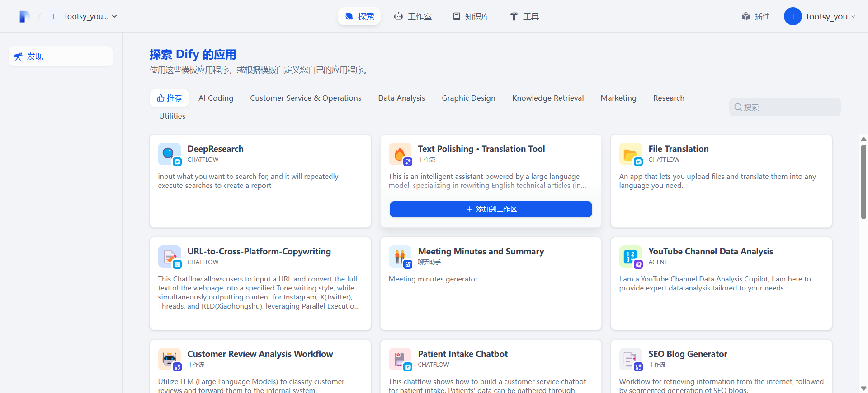Filter by Customer Service & Operations
Screen dimensions: 868x393
[x=306, y=98]
